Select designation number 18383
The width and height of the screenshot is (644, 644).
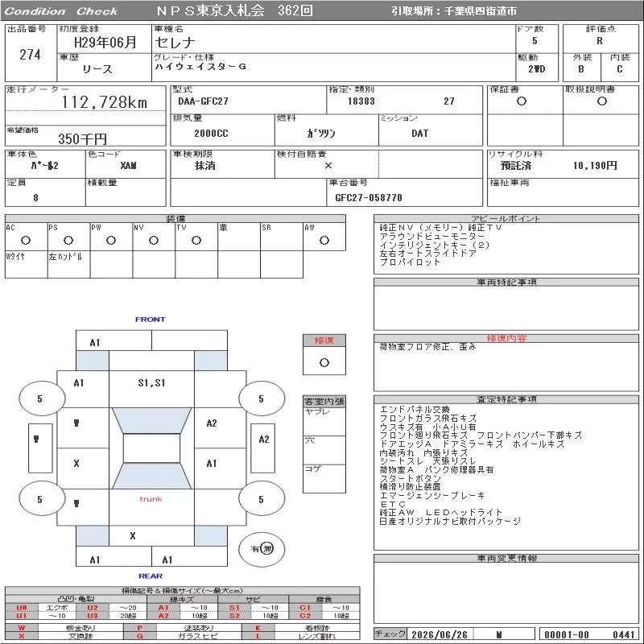point(361,101)
